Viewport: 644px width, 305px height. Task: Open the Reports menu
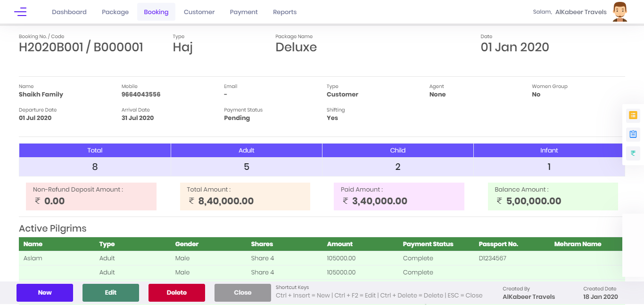point(285,12)
